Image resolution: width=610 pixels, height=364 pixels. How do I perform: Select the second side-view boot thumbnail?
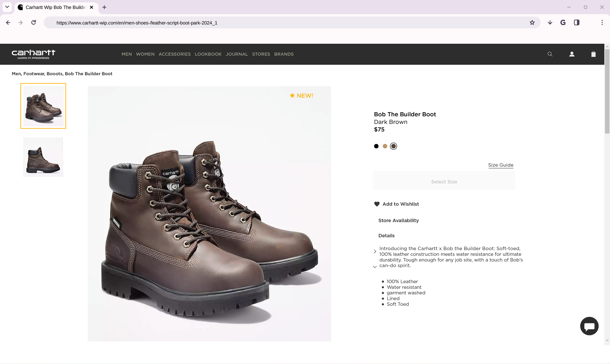pos(43,157)
